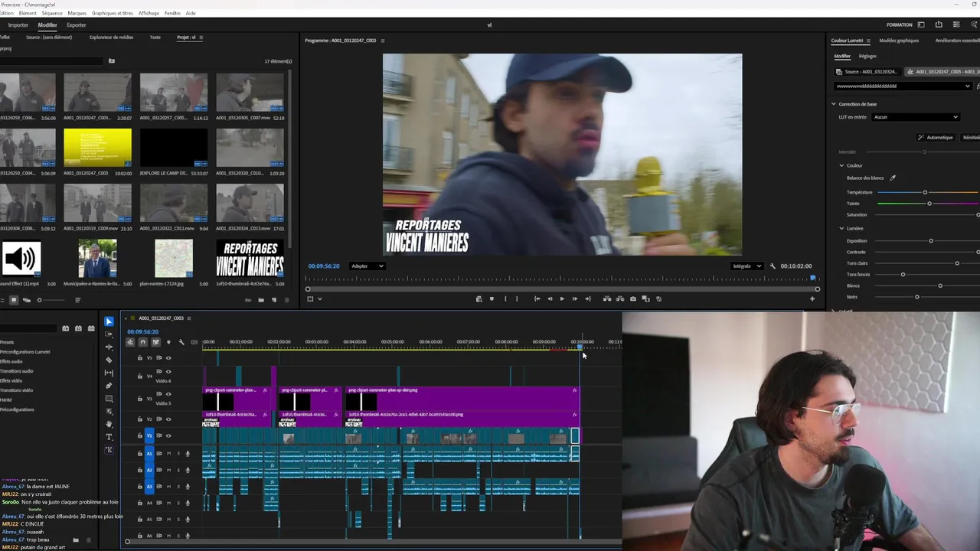Image resolution: width=980 pixels, height=551 pixels.
Task: Select the Slip tool
Action: click(109, 373)
